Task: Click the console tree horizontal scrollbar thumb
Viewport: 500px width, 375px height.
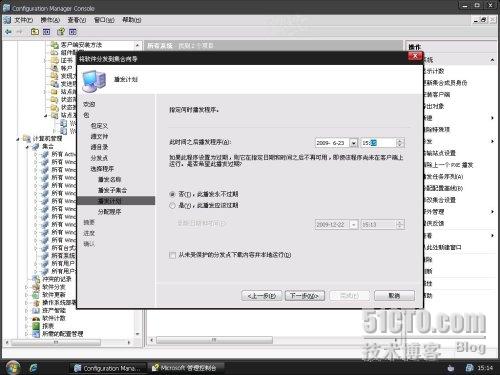Action: point(56,342)
